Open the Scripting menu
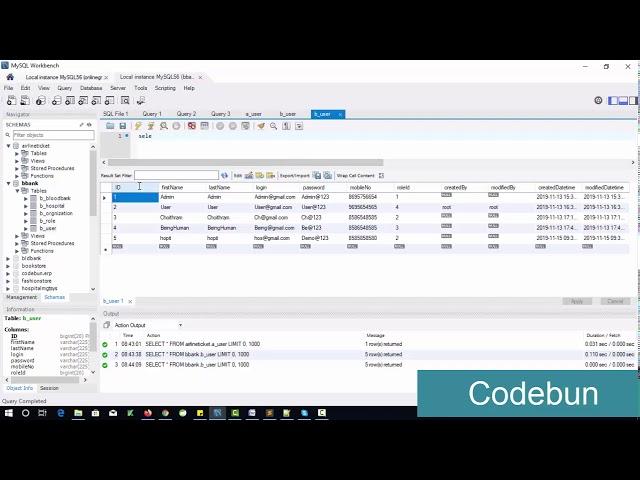This screenshot has height=480, width=640. click(165, 88)
